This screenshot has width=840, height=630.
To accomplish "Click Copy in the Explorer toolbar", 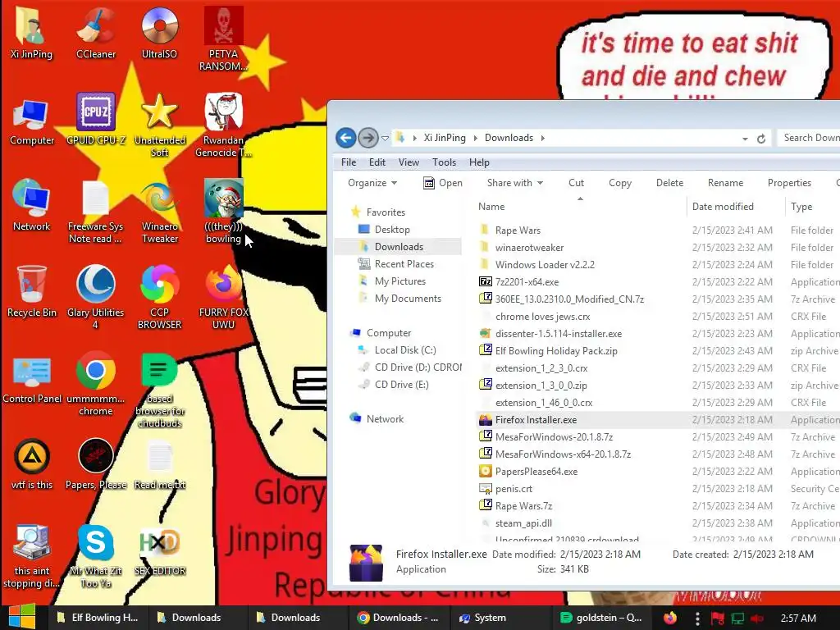I will (x=620, y=183).
